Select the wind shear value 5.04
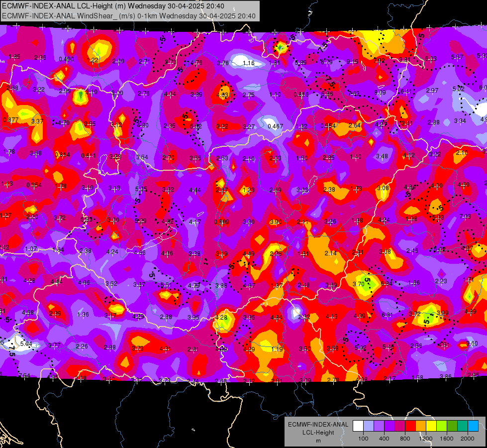Image resolution: width=487 pixels, height=448 pixels. tap(26, 344)
